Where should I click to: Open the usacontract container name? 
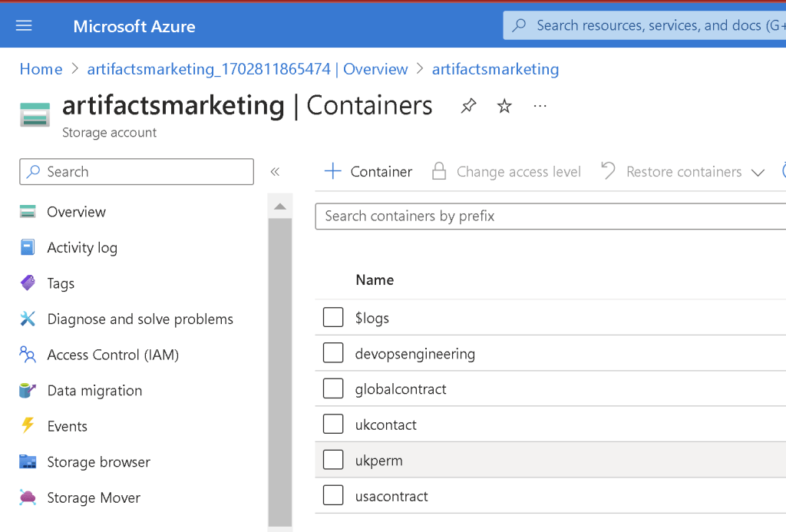click(391, 497)
